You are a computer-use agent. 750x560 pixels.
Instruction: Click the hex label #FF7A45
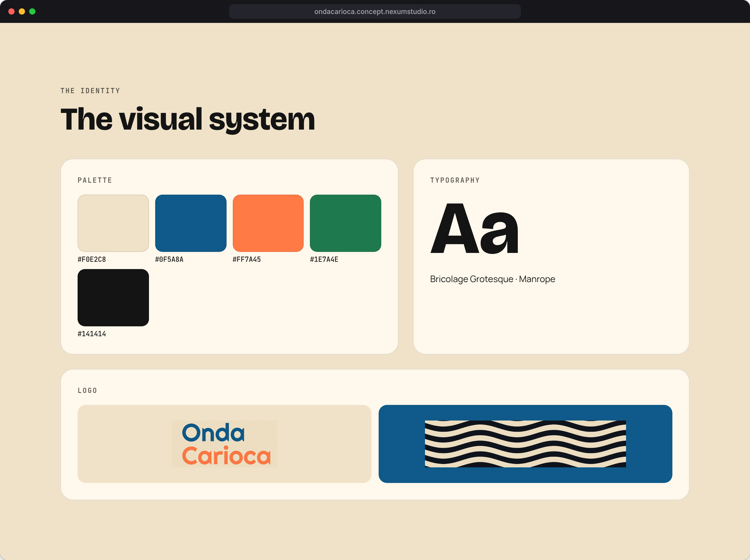247,259
